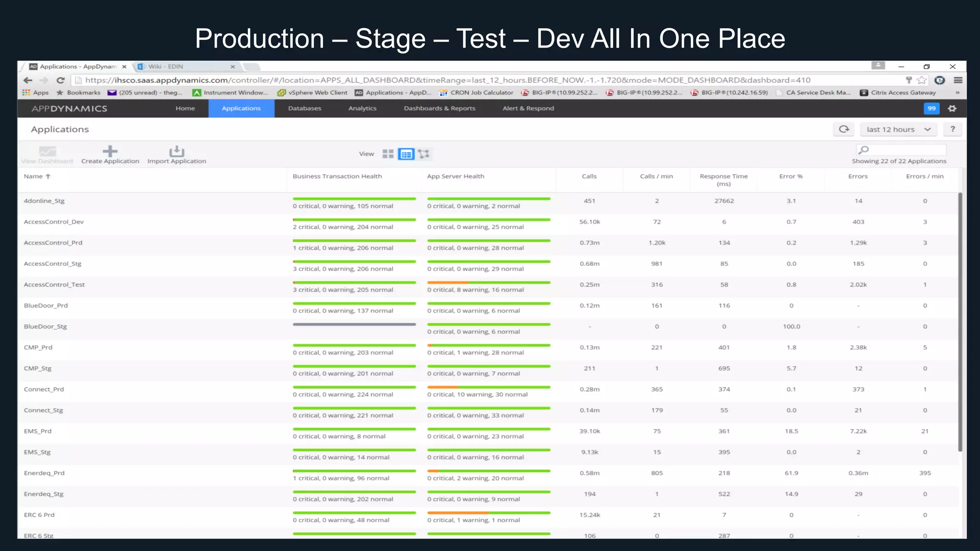Close the Applications - AppDynamics tab
The height and width of the screenshot is (551, 980).
124,67
